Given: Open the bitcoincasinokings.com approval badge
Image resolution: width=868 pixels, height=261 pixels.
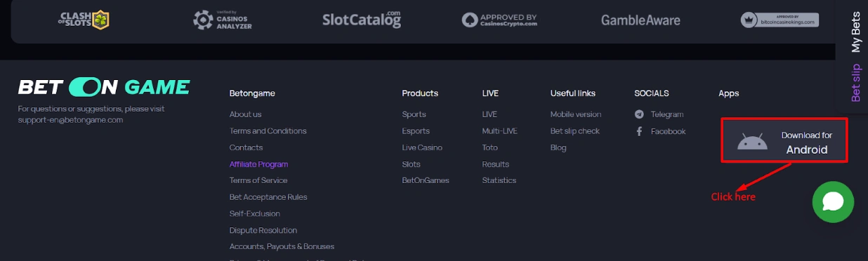Looking at the screenshot, I should tap(780, 20).
